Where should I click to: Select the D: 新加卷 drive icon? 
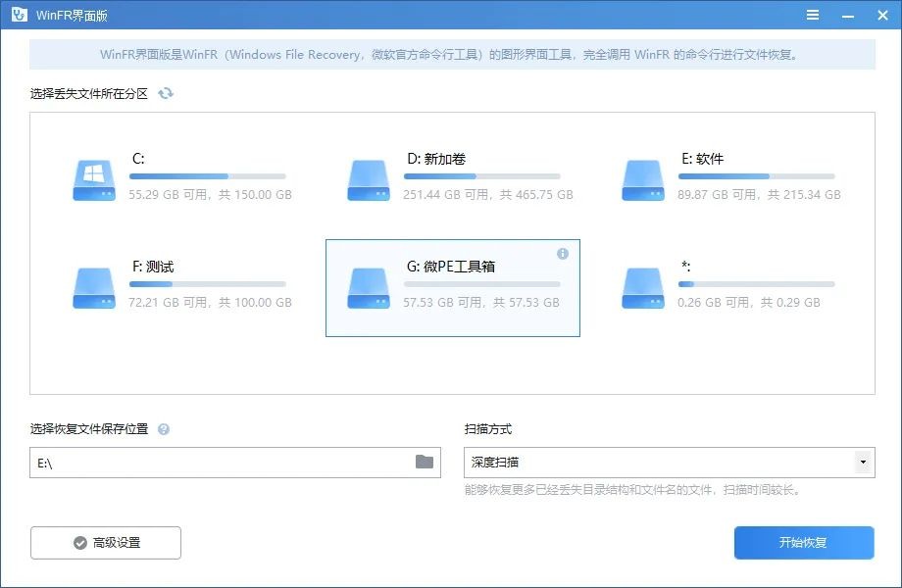pos(369,180)
